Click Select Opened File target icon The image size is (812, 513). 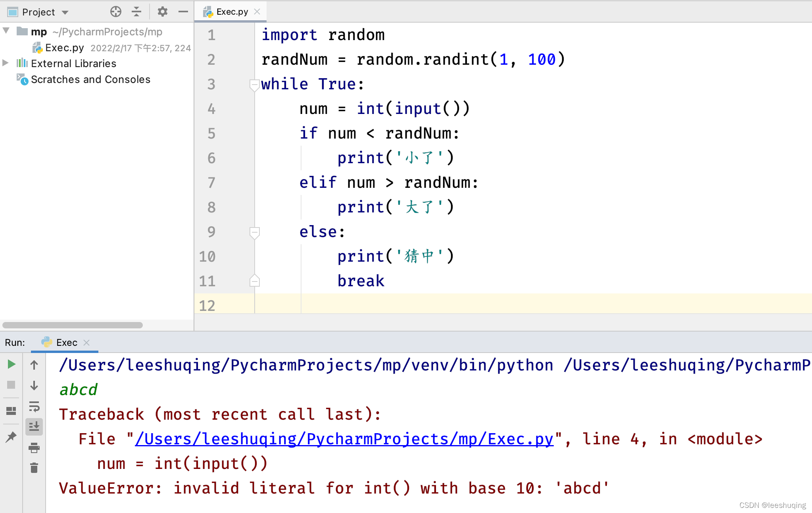click(x=115, y=12)
